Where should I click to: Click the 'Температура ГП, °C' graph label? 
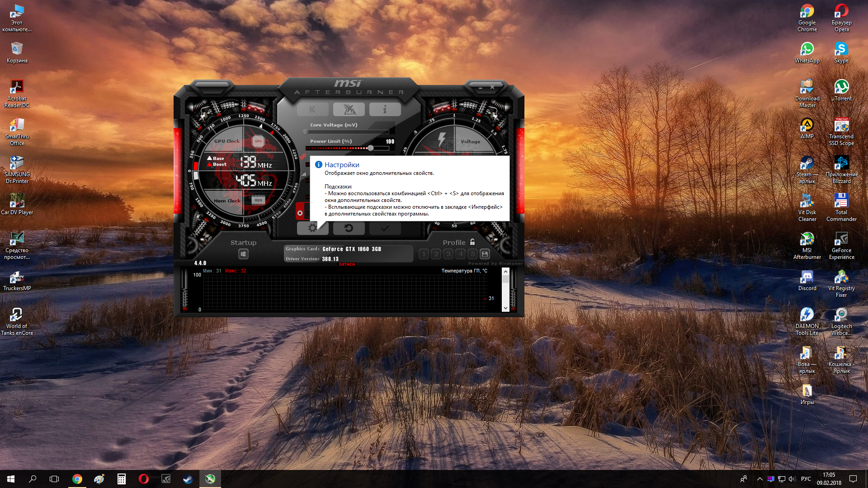pyautogui.click(x=464, y=271)
